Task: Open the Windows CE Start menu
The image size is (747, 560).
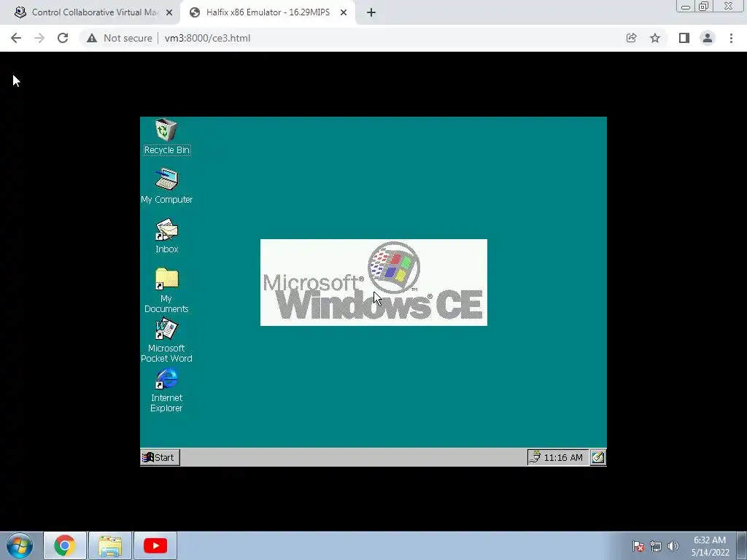Action: tap(160, 457)
